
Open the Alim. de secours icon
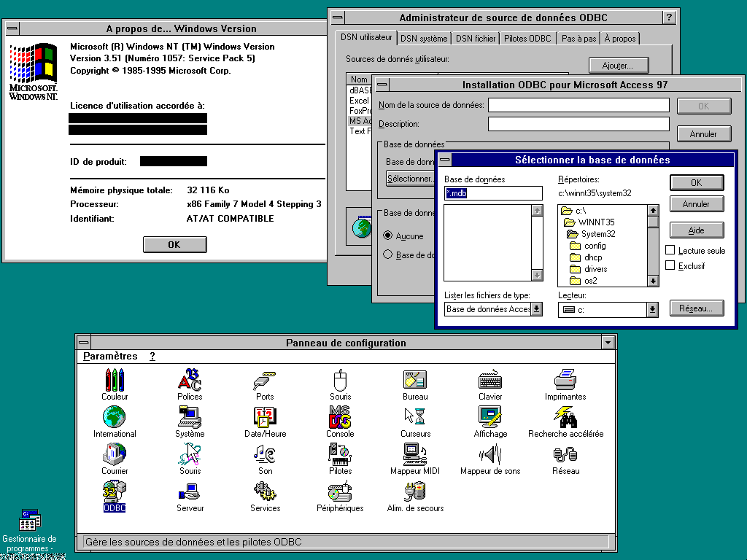[x=415, y=492]
